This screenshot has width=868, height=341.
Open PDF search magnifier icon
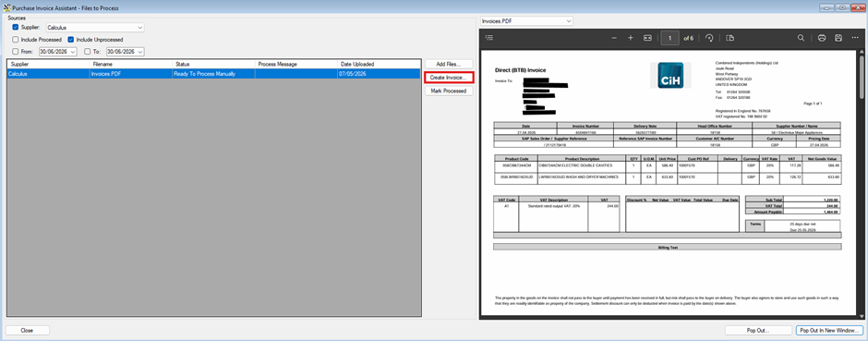tap(801, 38)
